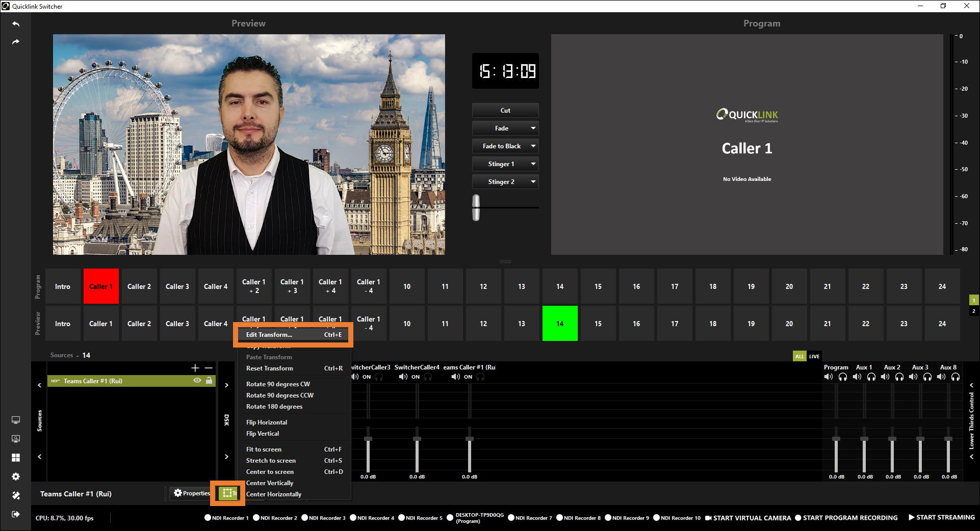Viewport: 980px width, 531px height.
Task: Add a new source with plus icon
Action: (195, 368)
